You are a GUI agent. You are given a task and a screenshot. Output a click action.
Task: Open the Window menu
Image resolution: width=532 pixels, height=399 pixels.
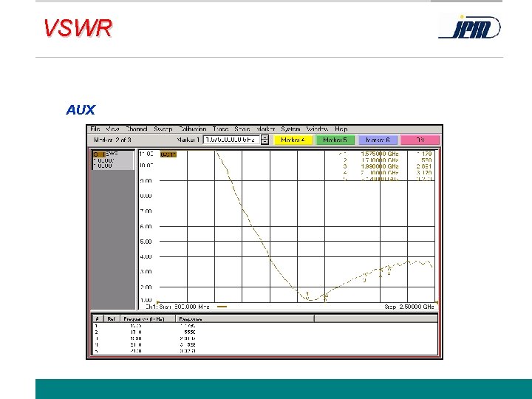click(317, 129)
